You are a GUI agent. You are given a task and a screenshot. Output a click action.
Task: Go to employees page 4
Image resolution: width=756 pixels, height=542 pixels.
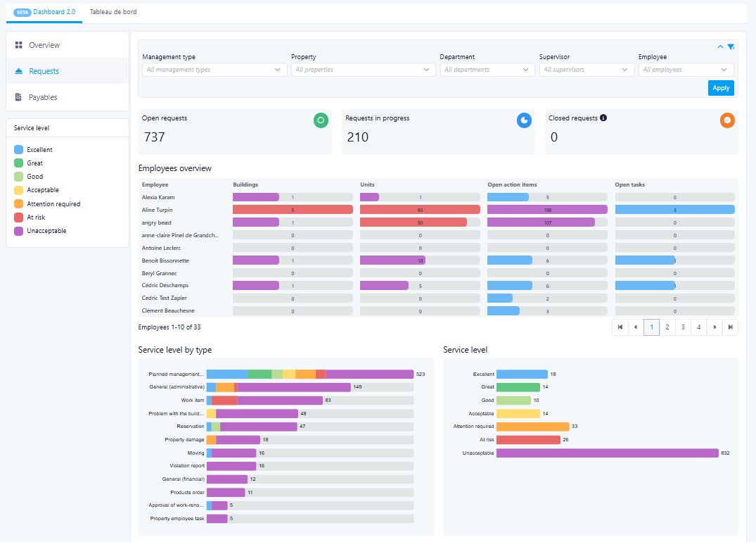(698, 327)
